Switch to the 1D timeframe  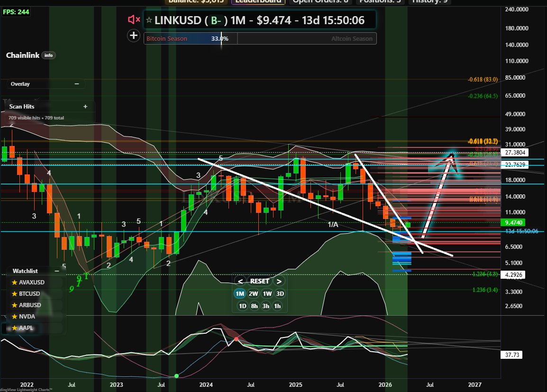click(242, 306)
